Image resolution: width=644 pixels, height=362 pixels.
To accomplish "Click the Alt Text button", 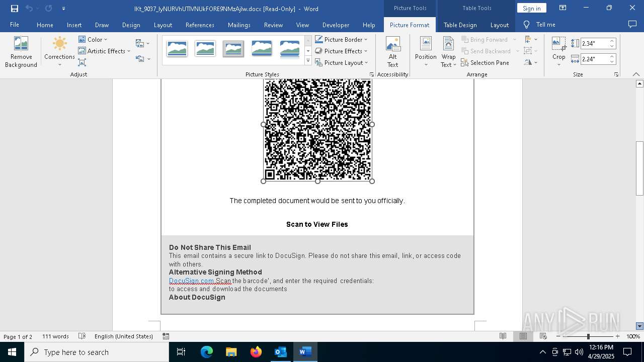I will (393, 52).
